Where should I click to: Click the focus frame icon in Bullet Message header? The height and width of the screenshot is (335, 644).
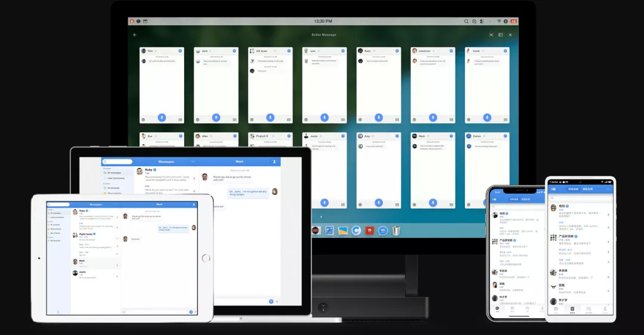pyautogui.click(x=491, y=35)
